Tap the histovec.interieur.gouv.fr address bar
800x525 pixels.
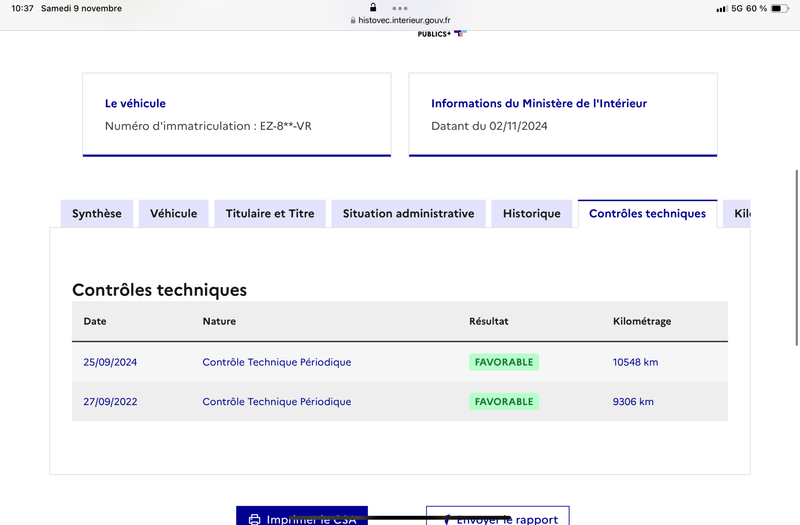tap(401, 20)
